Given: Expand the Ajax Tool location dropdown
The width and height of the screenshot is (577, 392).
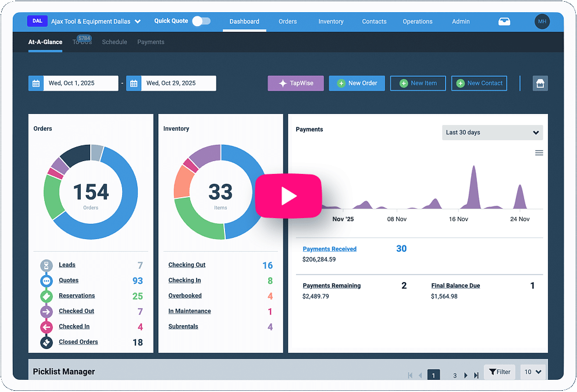Looking at the screenshot, I should click(x=138, y=22).
